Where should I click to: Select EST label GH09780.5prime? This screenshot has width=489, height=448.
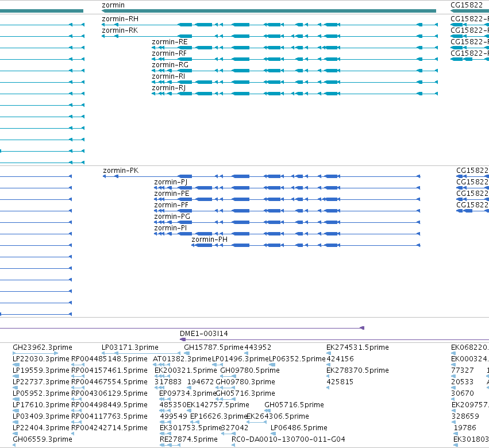pos(250,370)
